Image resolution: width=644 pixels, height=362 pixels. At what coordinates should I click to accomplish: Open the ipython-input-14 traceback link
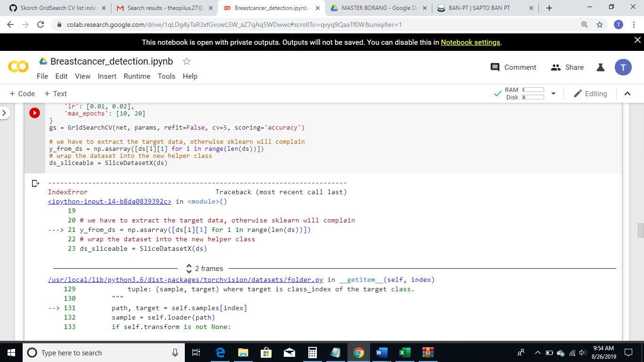[x=110, y=201]
